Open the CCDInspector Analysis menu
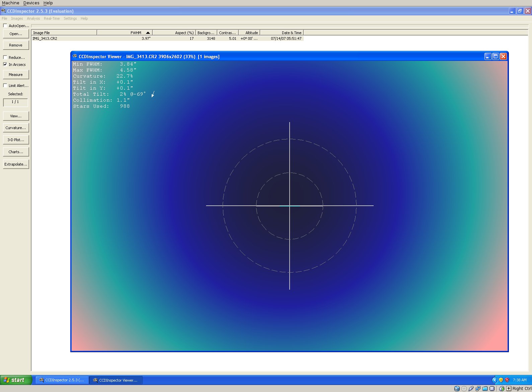532x392 pixels. 33,18
